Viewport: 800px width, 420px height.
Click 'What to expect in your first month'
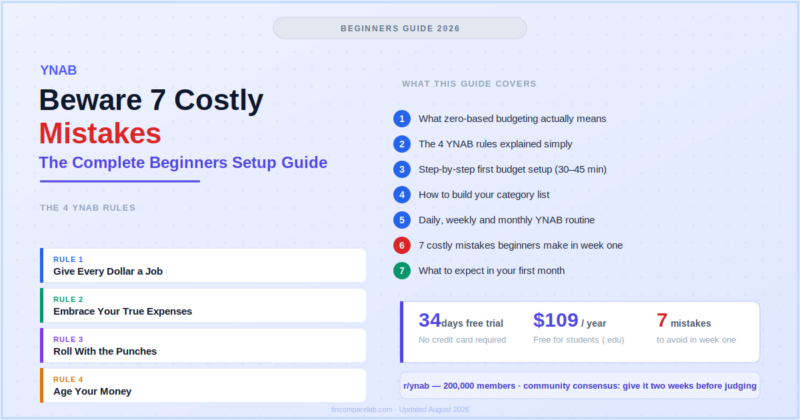click(491, 270)
